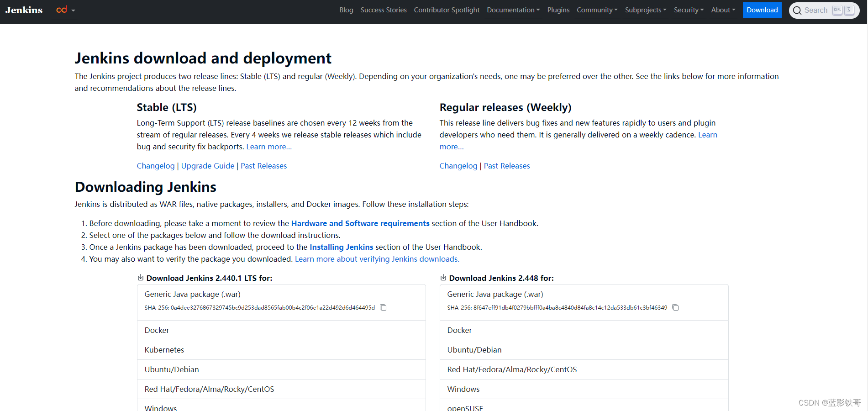The width and height of the screenshot is (868, 411).
Task: Open the Plugins page
Action: click(558, 10)
